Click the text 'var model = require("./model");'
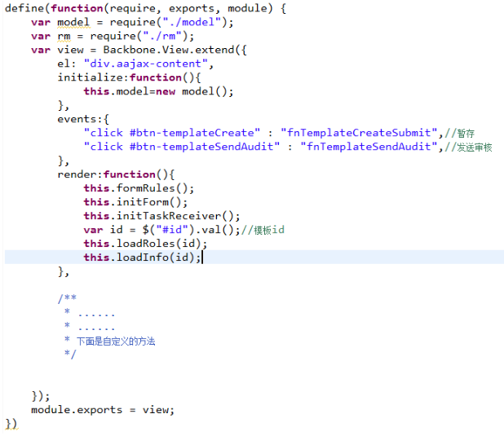This screenshot has width=504, height=436. tap(132, 22)
